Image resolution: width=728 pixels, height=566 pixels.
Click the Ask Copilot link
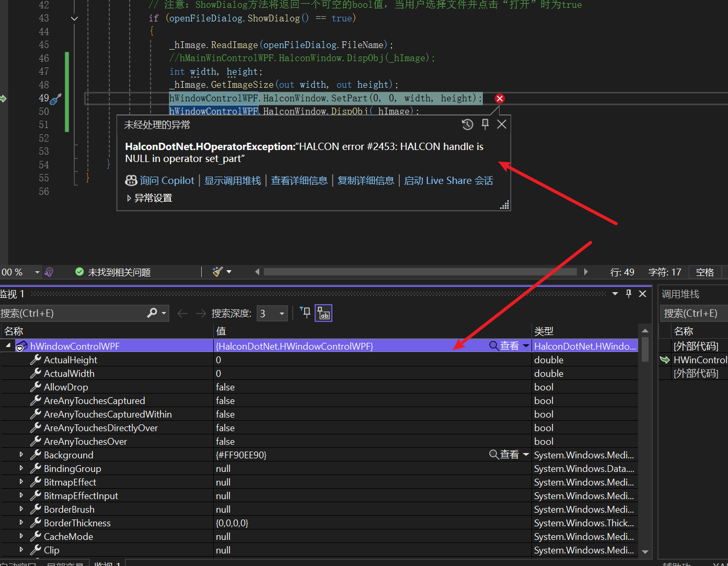(x=167, y=180)
